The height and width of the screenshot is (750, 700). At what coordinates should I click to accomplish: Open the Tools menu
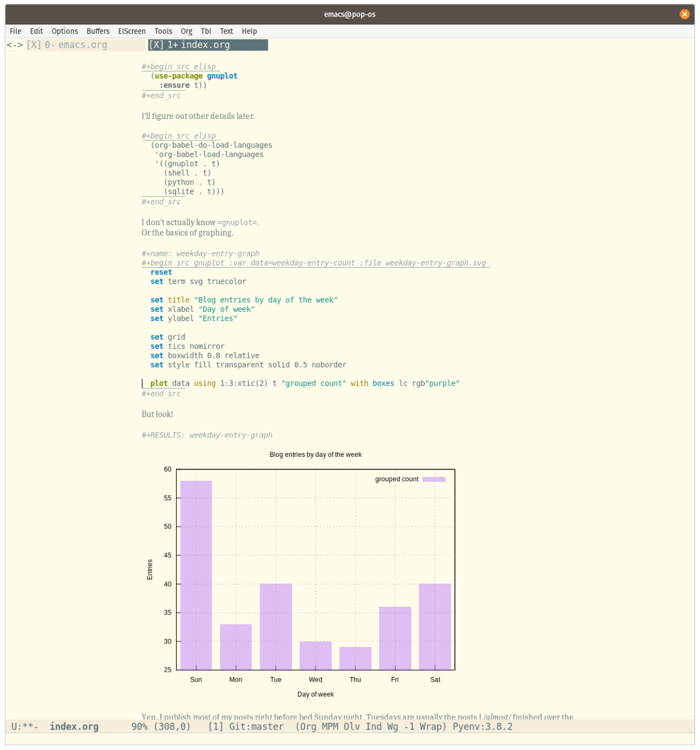(x=163, y=31)
